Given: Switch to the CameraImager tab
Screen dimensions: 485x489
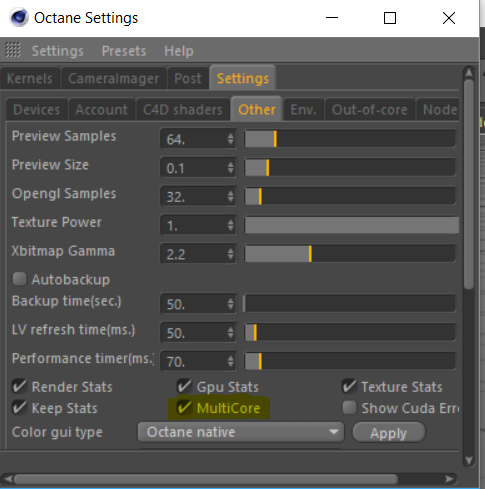Looking at the screenshot, I should (x=113, y=78).
